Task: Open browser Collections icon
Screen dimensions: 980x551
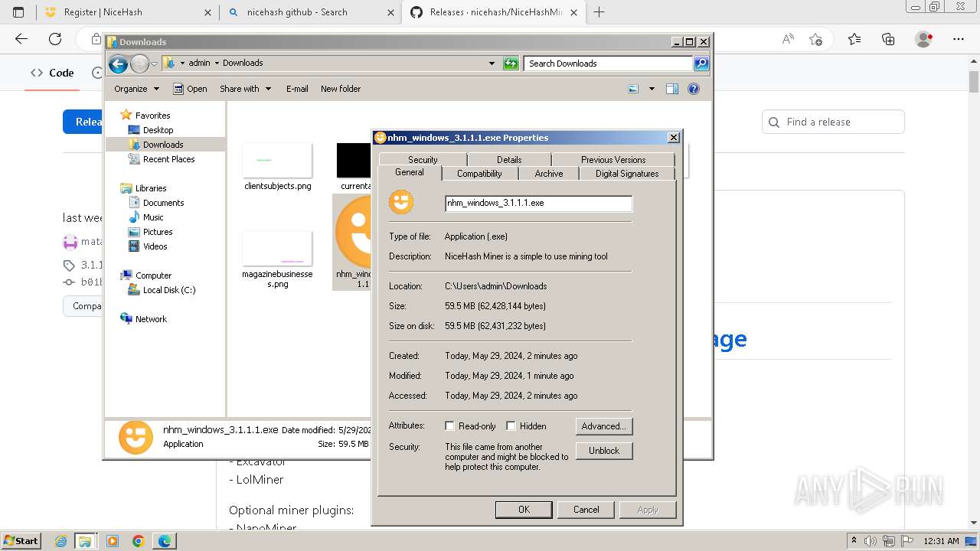Action: point(888,39)
